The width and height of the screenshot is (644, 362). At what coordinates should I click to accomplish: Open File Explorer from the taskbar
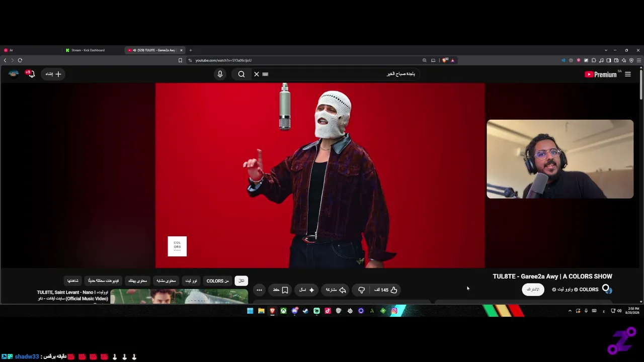[x=261, y=311]
